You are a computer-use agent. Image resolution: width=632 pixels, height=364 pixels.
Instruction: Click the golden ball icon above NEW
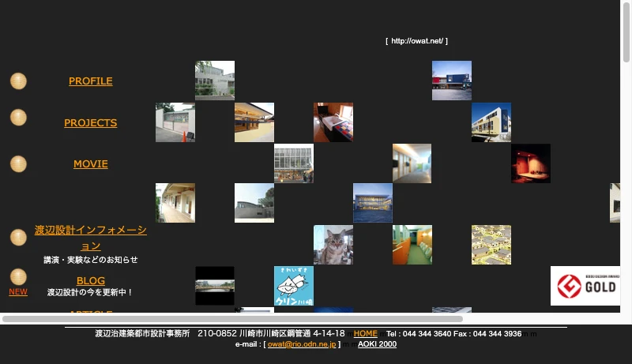coord(18,277)
